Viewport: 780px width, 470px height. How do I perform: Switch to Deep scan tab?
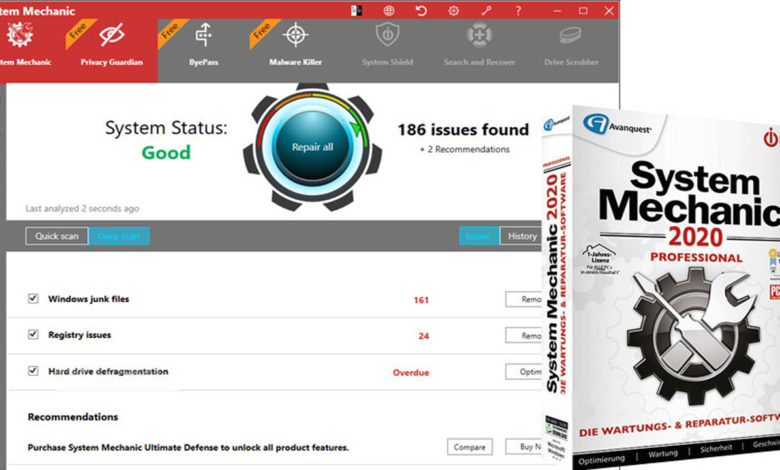tap(118, 236)
